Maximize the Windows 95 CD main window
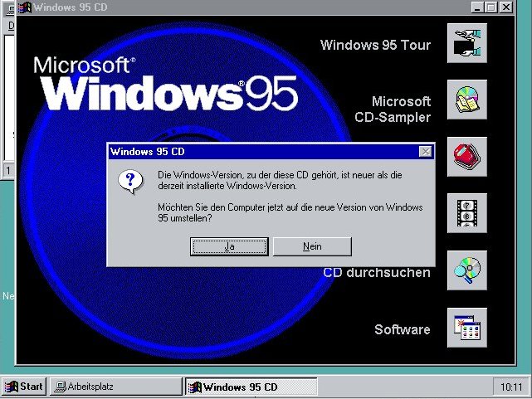This screenshot has width=532, height=399. tap(491, 7)
